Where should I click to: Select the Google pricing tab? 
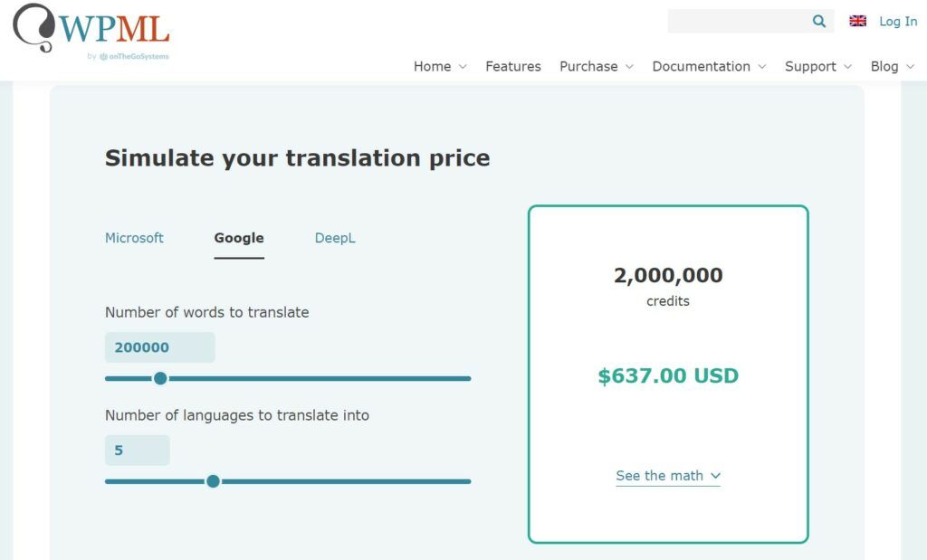(x=238, y=238)
